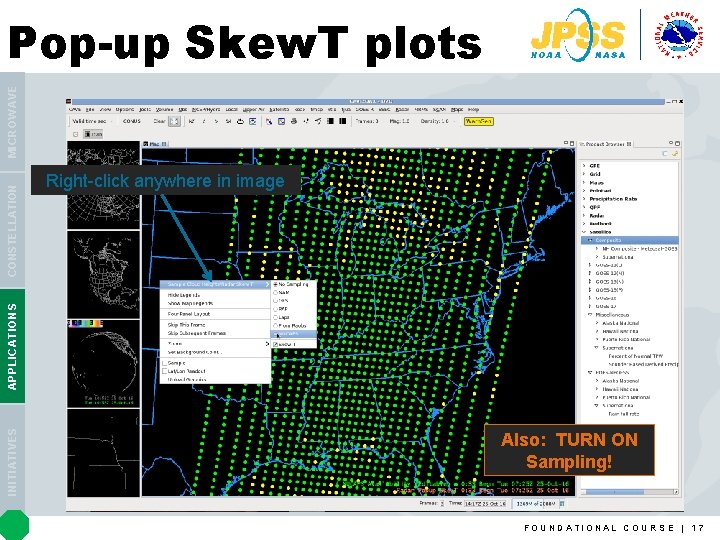Click the toolbar icon left of printer
Image resolution: width=720 pixels, height=540 pixels.
tap(281, 121)
